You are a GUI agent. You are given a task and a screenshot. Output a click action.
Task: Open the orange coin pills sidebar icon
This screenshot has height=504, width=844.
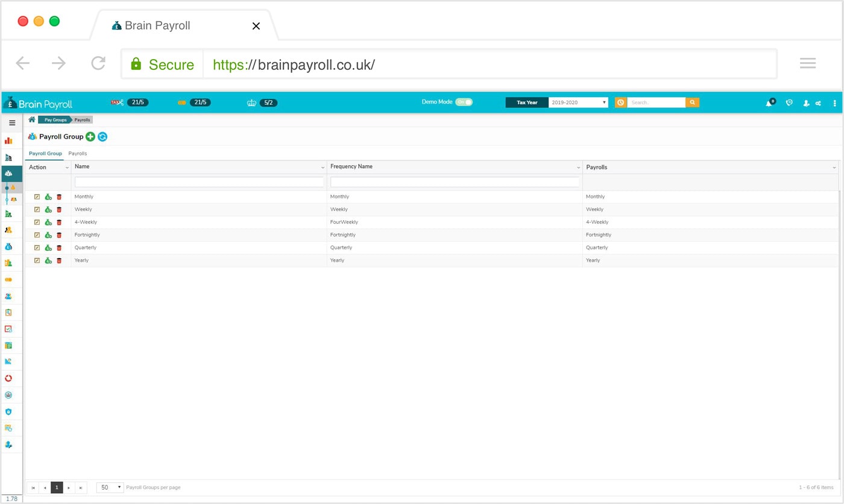(8, 280)
